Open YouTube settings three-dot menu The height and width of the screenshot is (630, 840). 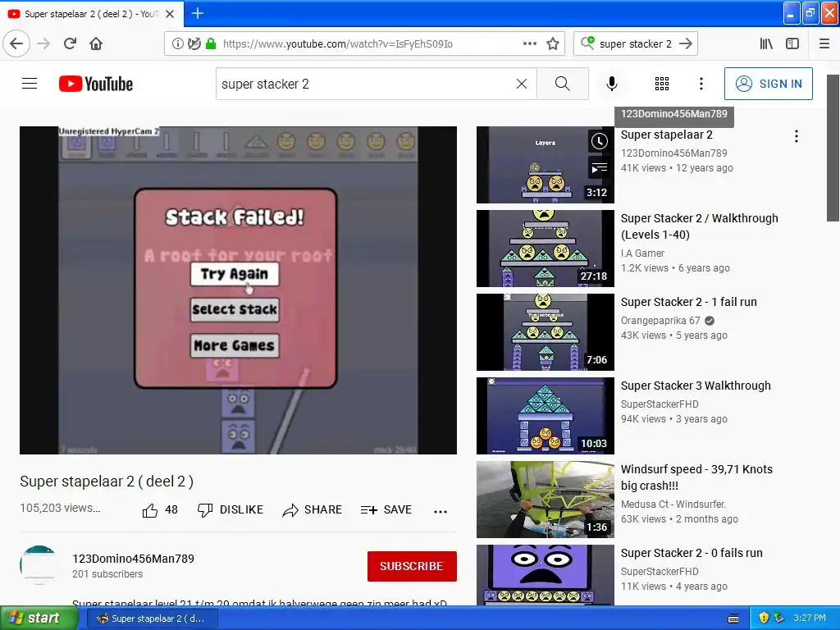(x=701, y=84)
